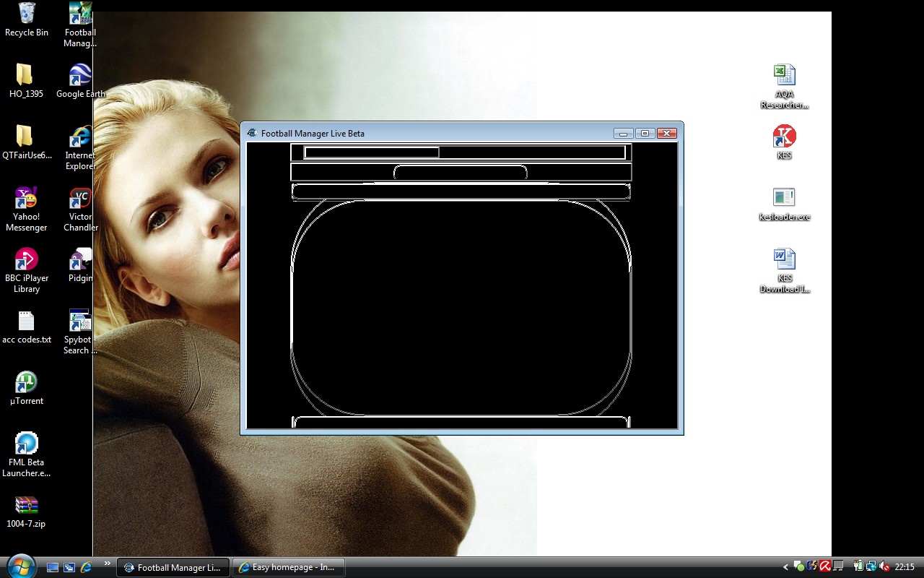
Task: Select the acc codes.txt file
Action: tap(27, 326)
